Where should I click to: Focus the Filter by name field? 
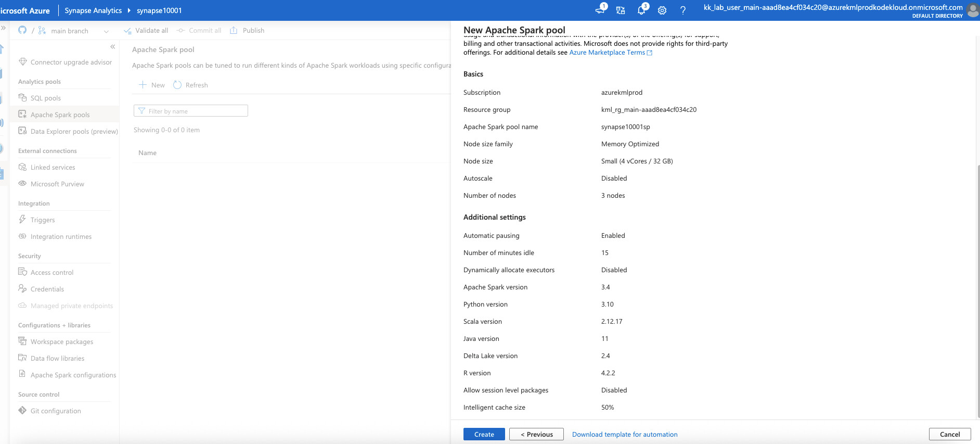(x=191, y=111)
